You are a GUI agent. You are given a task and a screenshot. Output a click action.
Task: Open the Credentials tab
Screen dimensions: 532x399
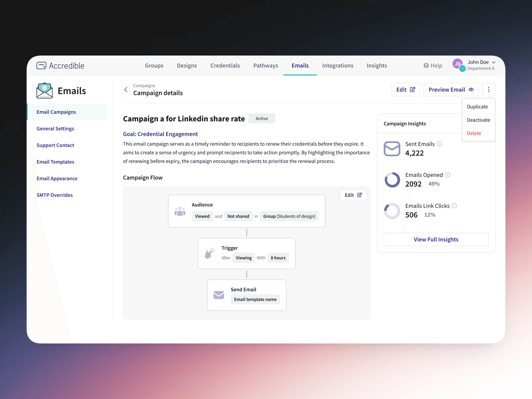225,66
